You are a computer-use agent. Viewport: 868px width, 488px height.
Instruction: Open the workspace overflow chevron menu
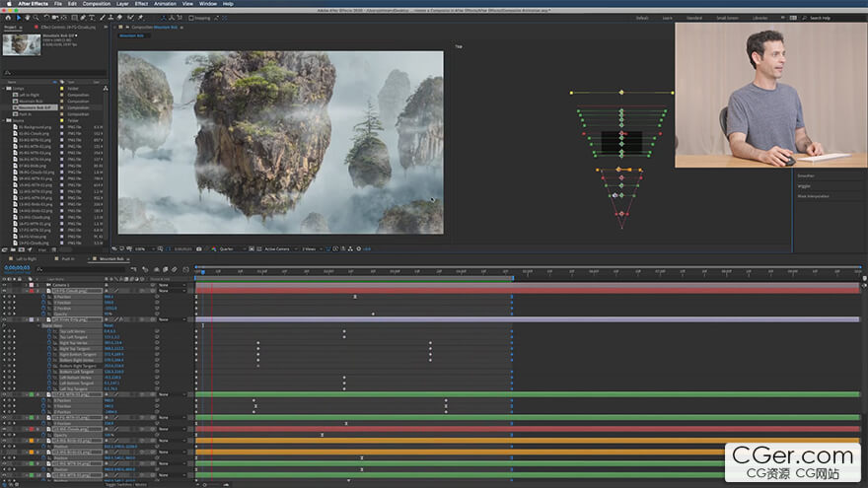pyautogui.click(x=783, y=18)
